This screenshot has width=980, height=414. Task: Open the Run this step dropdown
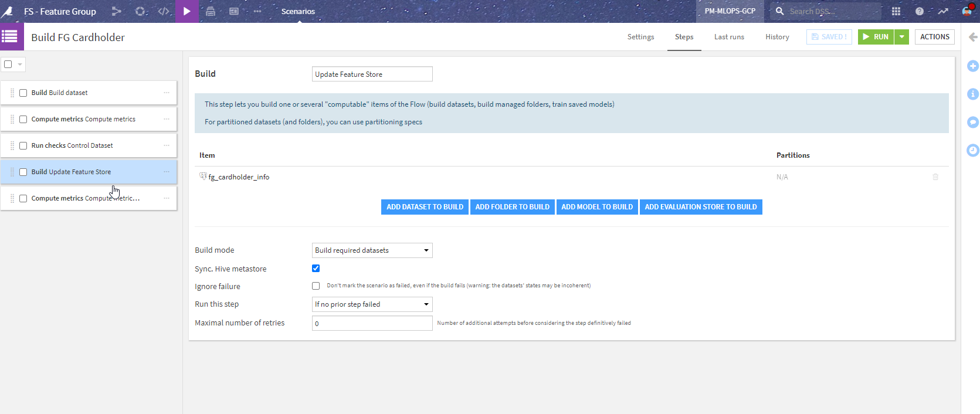(372, 304)
